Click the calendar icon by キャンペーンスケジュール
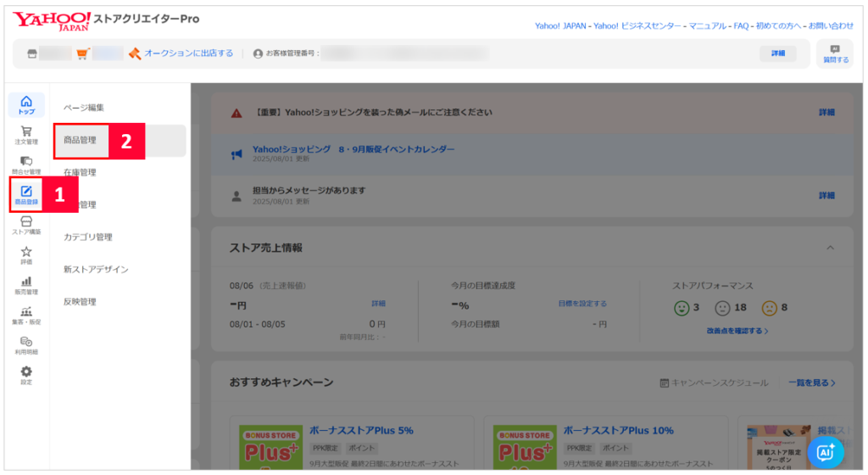This screenshot has width=868, height=475. 665,383
